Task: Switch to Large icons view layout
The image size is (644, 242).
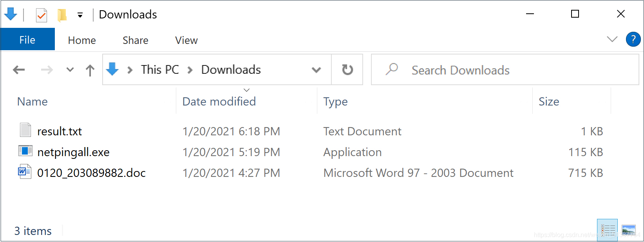Action: (x=629, y=230)
